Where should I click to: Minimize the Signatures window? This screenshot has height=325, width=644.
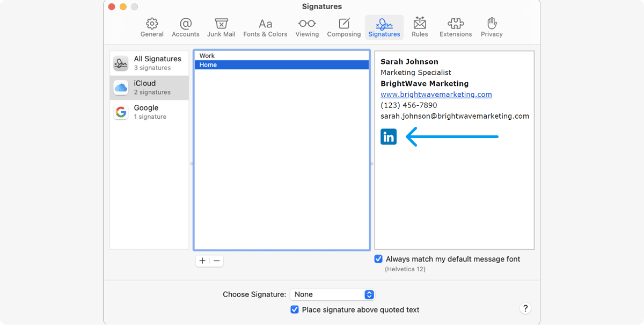coord(123,7)
